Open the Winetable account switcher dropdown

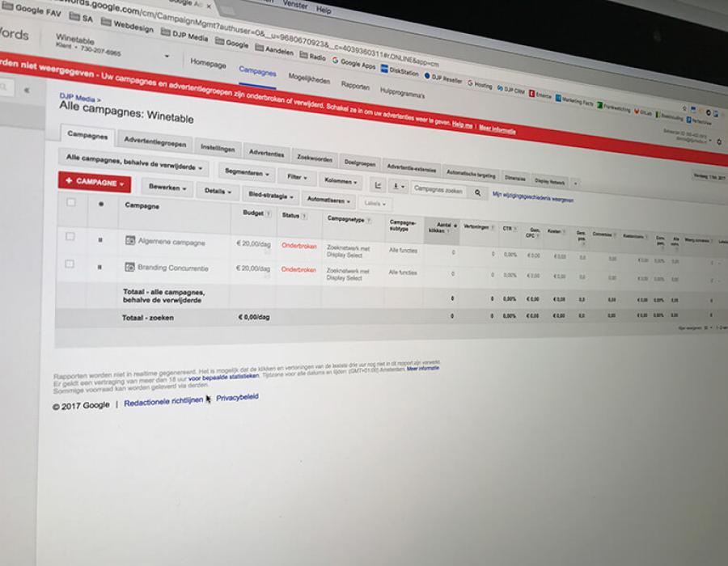(167, 56)
